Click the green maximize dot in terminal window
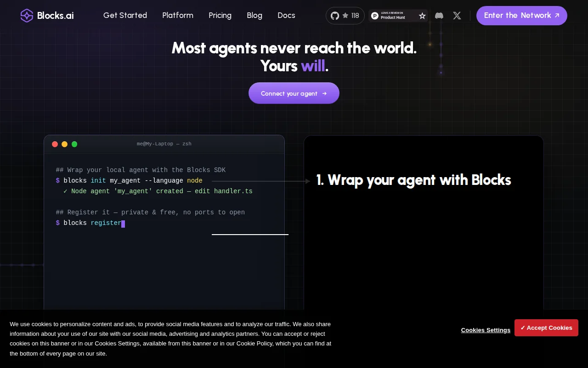 click(x=74, y=144)
